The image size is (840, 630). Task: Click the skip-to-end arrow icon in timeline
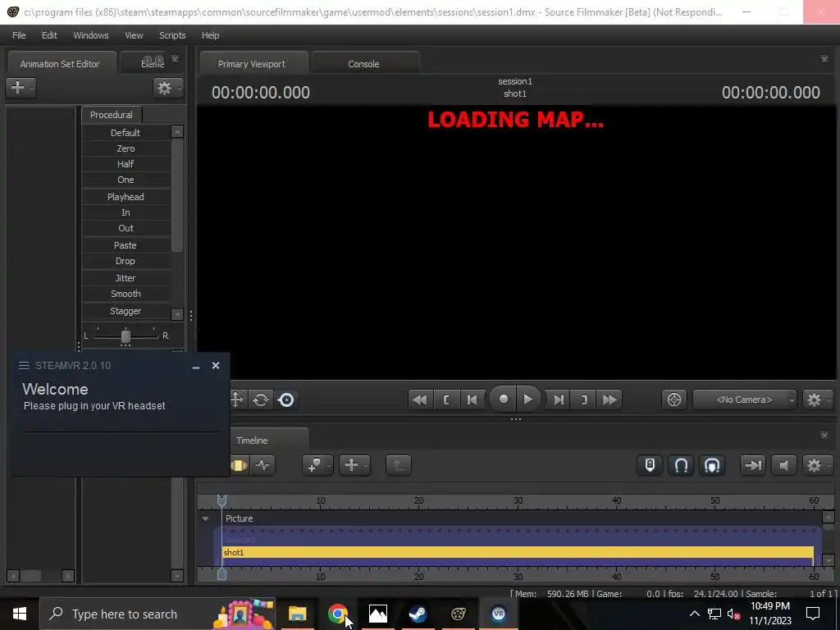pos(753,465)
